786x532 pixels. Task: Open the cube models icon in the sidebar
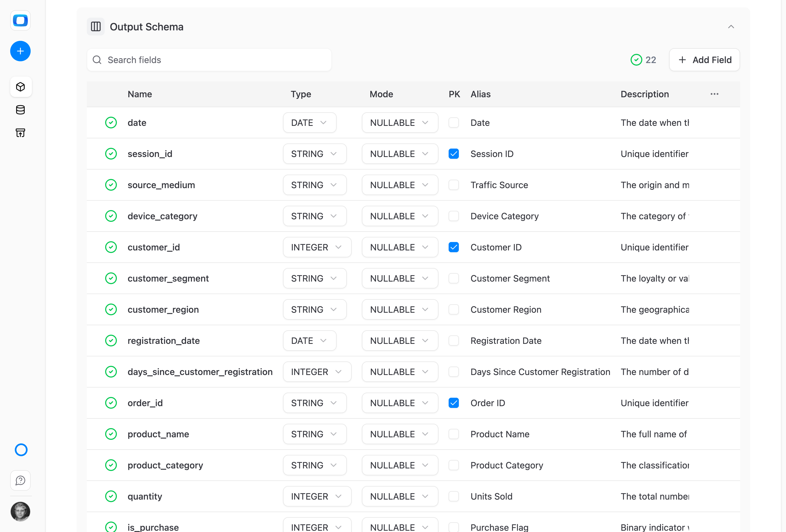(x=20, y=87)
